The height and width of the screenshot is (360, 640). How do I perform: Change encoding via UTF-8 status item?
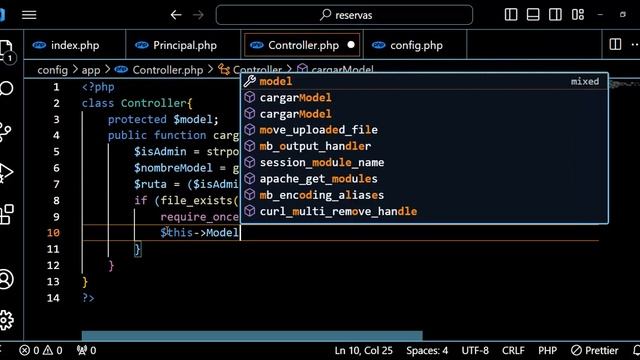point(475,351)
